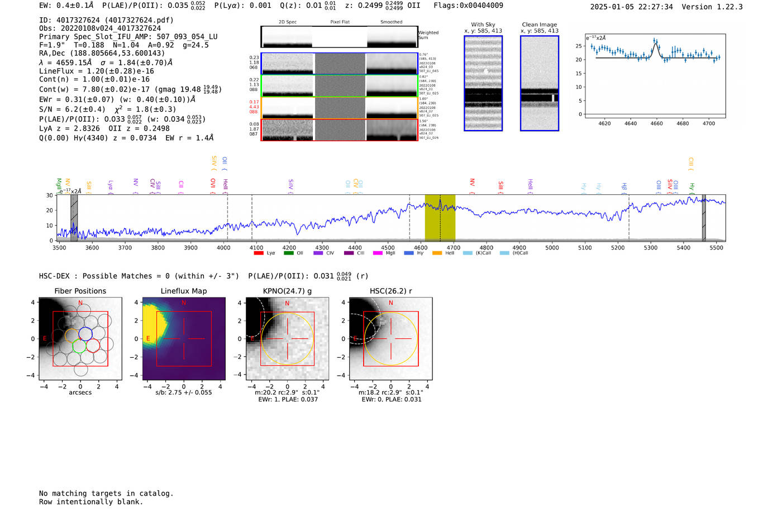Viewport: 782px width, 532px height.
Task: Click the red SiII label near 4850 Å
Action: tap(501, 187)
